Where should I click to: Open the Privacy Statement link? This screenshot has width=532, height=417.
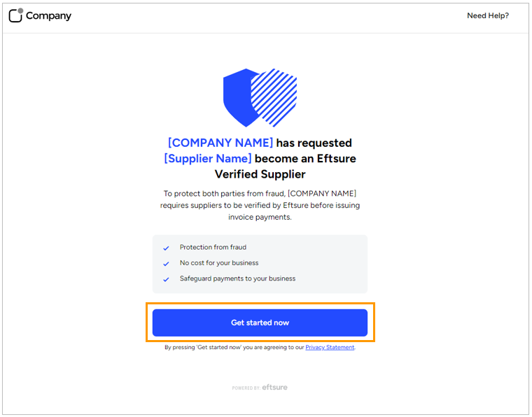pyautogui.click(x=330, y=347)
